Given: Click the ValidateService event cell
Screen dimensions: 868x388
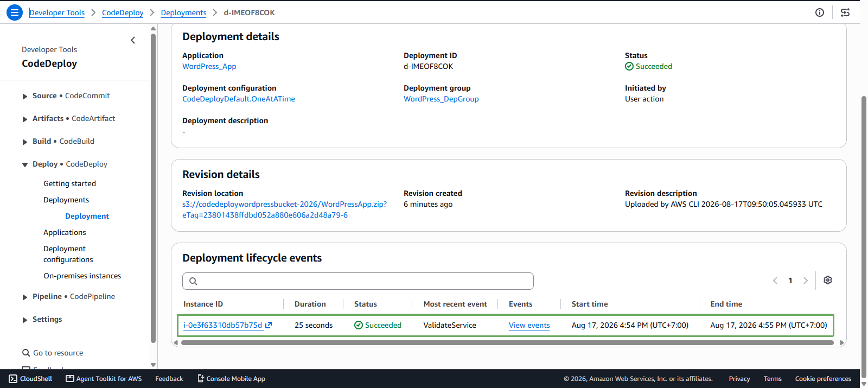Looking at the screenshot, I should [x=450, y=325].
